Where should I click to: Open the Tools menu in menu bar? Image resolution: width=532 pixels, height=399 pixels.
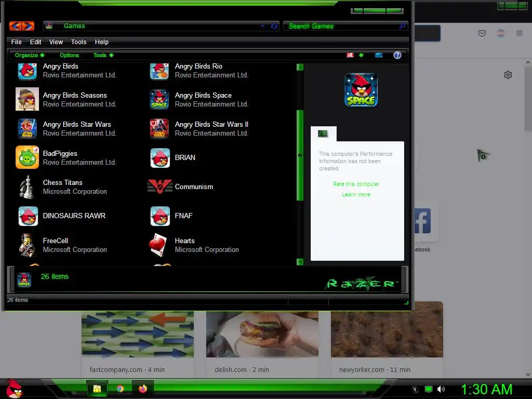click(x=79, y=42)
